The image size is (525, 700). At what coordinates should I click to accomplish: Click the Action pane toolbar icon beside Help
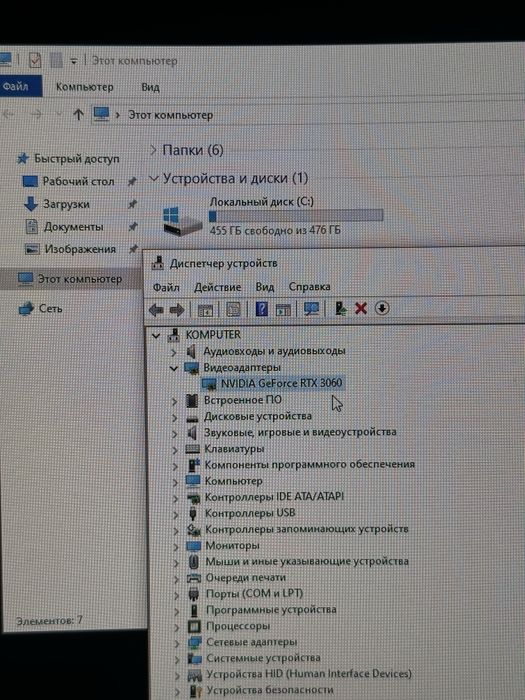tap(283, 309)
